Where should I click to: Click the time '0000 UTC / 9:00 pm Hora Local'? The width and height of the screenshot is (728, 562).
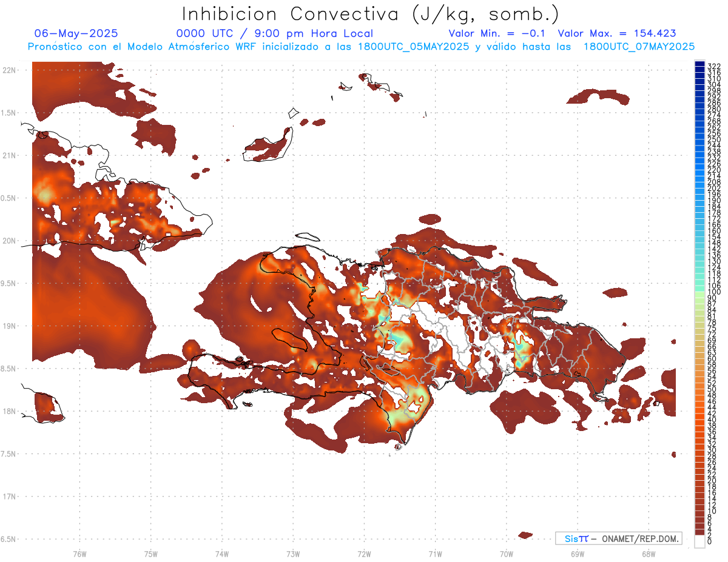[x=274, y=33]
